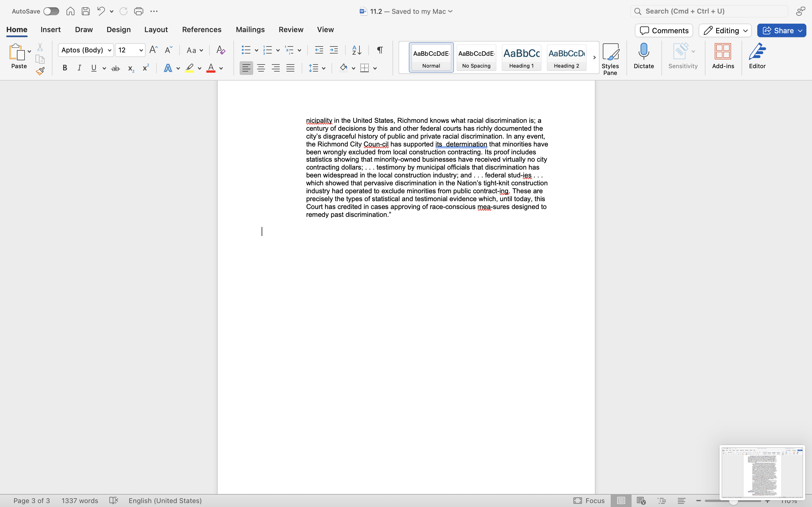Expand the font size dropdown
This screenshot has width=812, height=507.
tap(141, 50)
